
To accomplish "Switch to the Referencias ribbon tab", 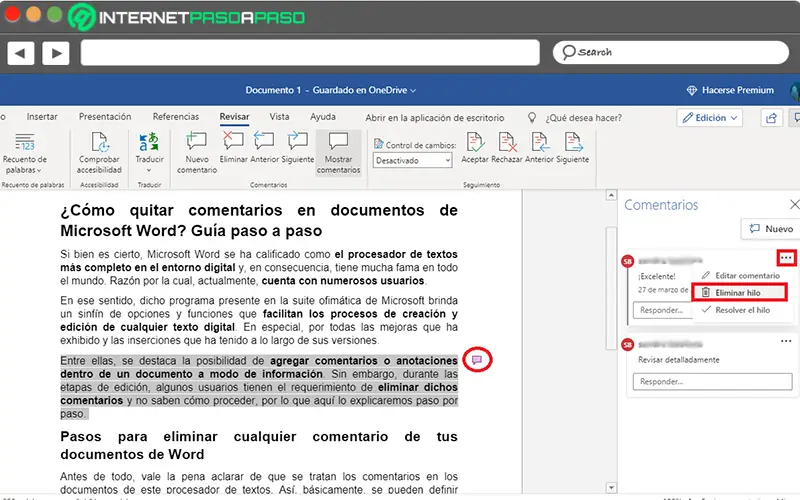I will [x=175, y=116].
